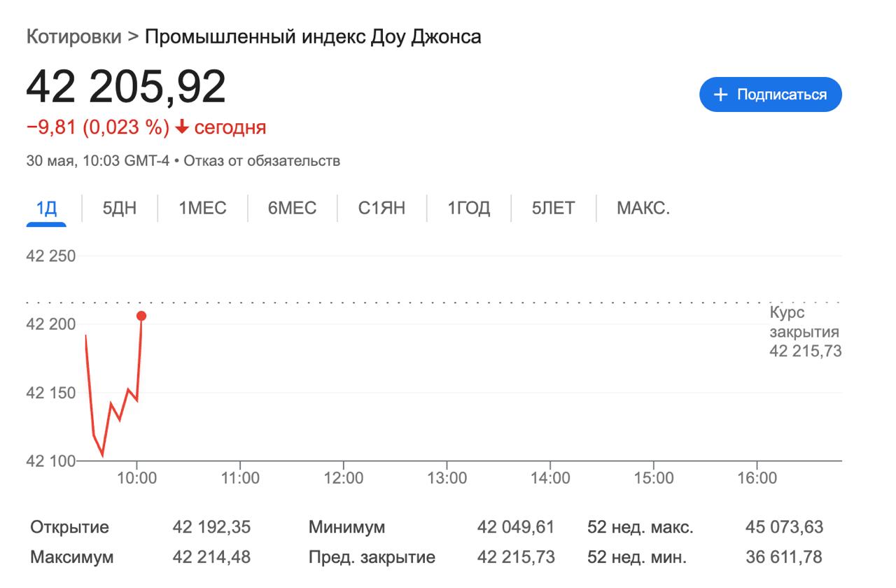Open the 5ЛЕТ chart range
The width and height of the screenshot is (896, 588).
pyautogui.click(x=553, y=208)
